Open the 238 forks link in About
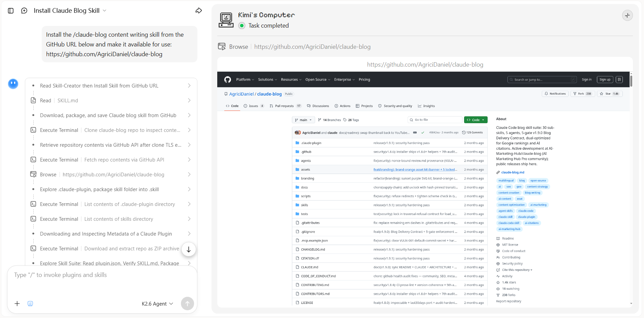Image resolution: width=644 pixels, height=318 pixels. click(x=508, y=295)
